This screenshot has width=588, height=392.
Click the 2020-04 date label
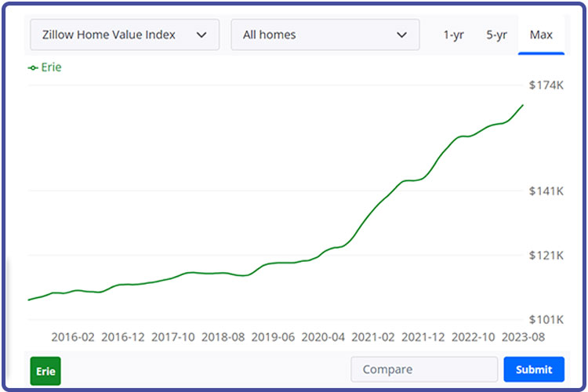(x=323, y=337)
